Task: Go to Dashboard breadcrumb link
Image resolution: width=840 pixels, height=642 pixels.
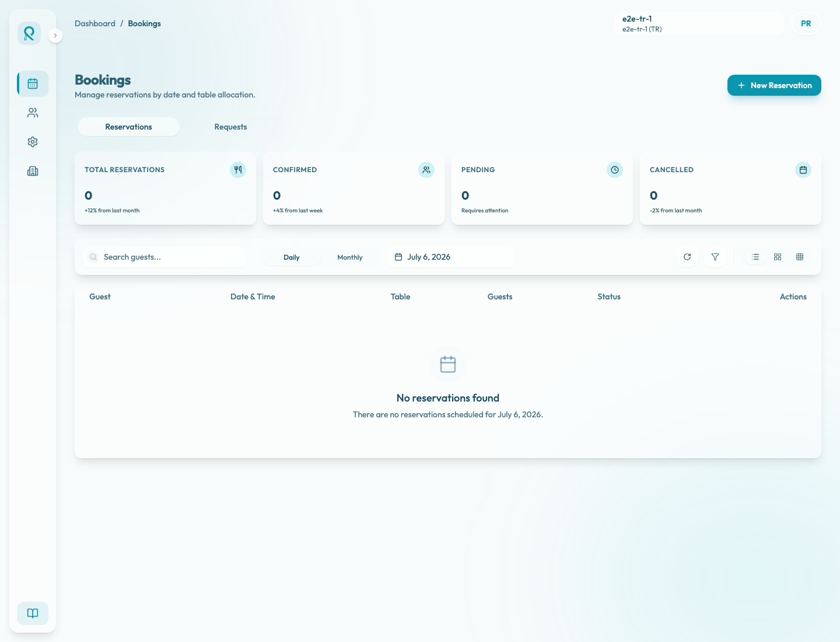Action: tap(95, 23)
